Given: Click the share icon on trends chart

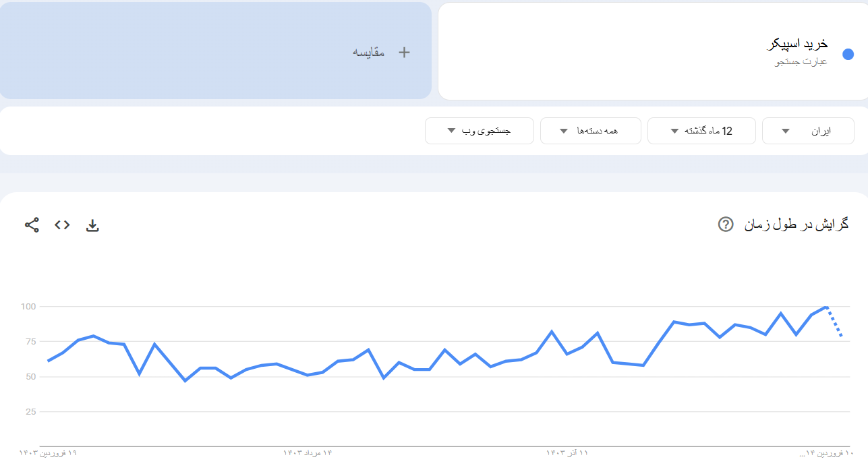Looking at the screenshot, I should click(32, 225).
